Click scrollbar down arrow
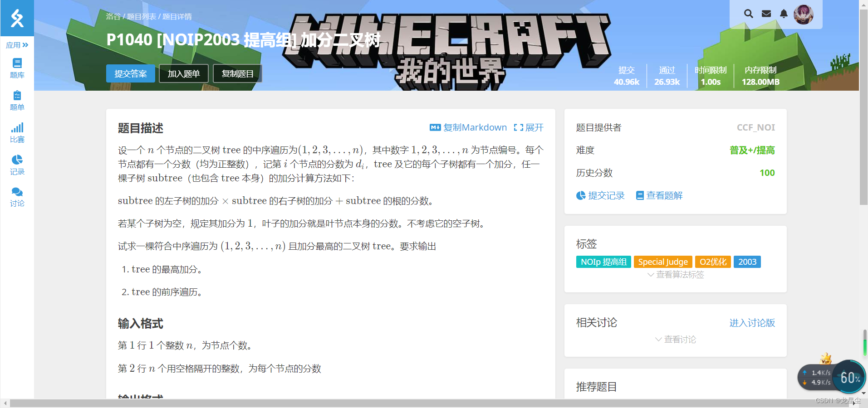This screenshot has width=868, height=408. [864, 393]
